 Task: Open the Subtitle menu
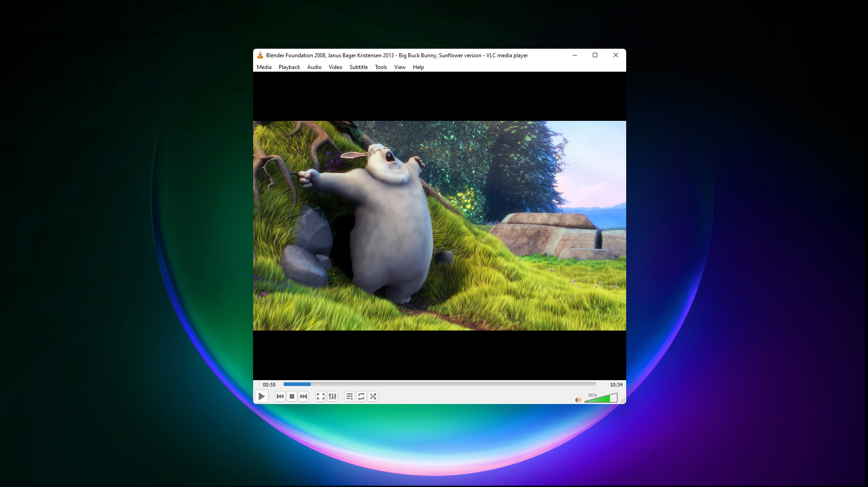[x=358, y=67]
